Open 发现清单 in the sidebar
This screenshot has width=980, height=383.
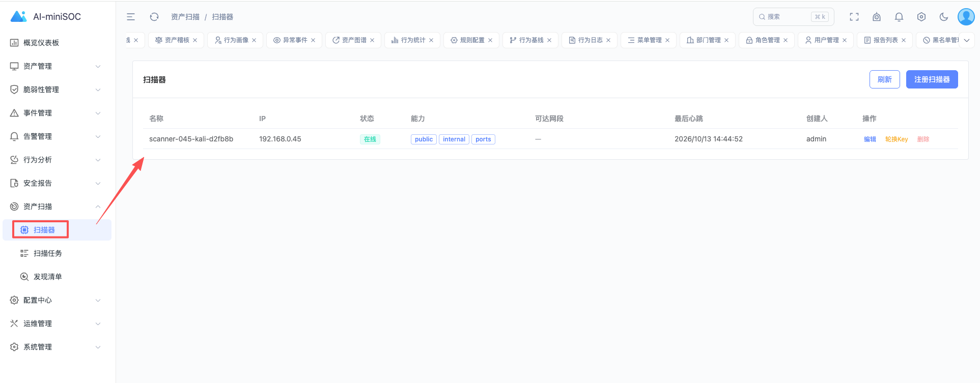coord(56,277)
